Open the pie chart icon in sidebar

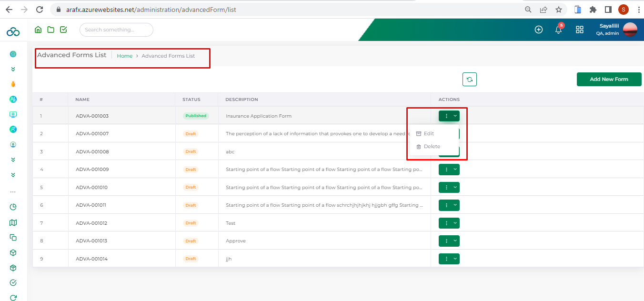pyautogui.click(x=13, y=207)
